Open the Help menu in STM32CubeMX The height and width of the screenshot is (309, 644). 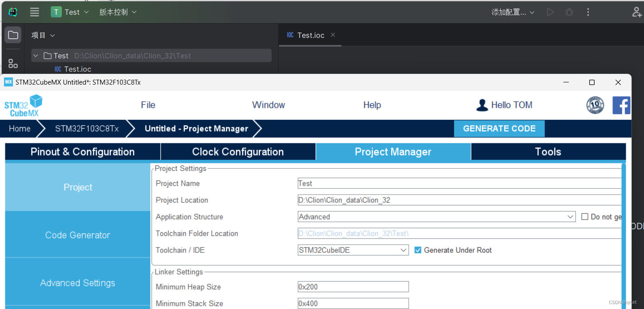372,105
